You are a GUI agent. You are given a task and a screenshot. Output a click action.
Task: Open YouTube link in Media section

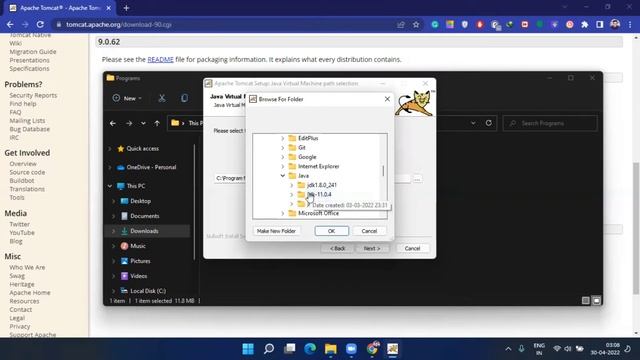point(22,233)
